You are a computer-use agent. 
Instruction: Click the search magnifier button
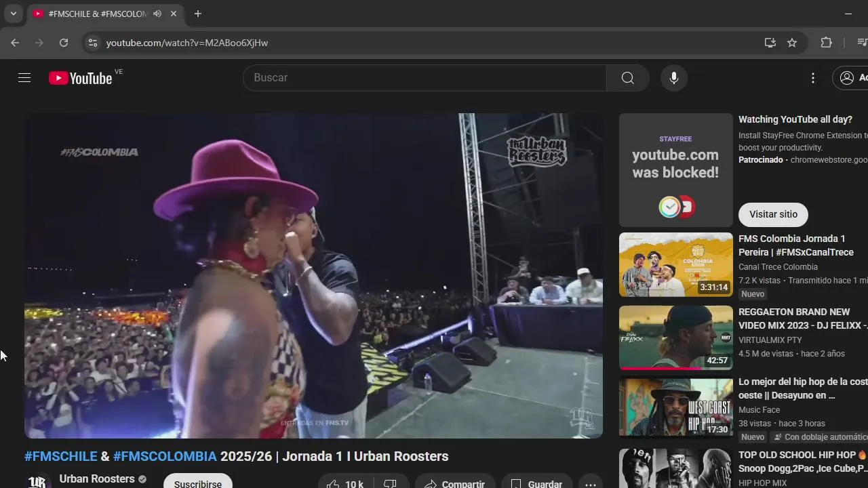[628, 78]
